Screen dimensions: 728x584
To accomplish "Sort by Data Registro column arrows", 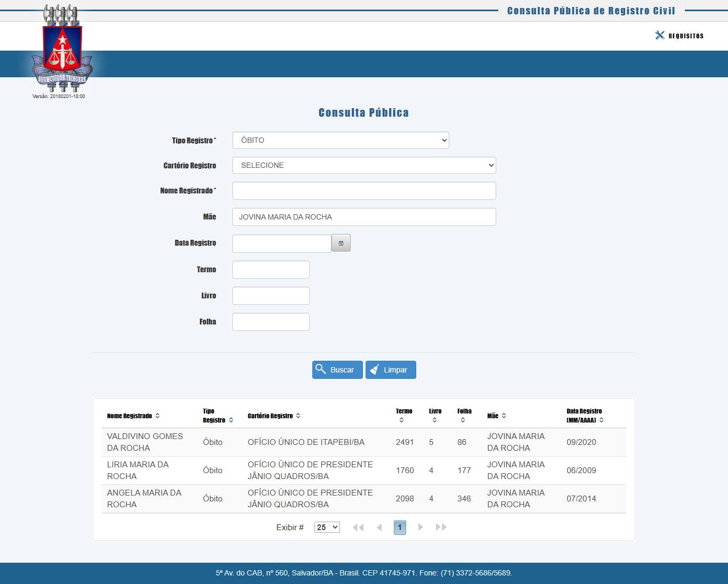I will click(x=601, y=420).
